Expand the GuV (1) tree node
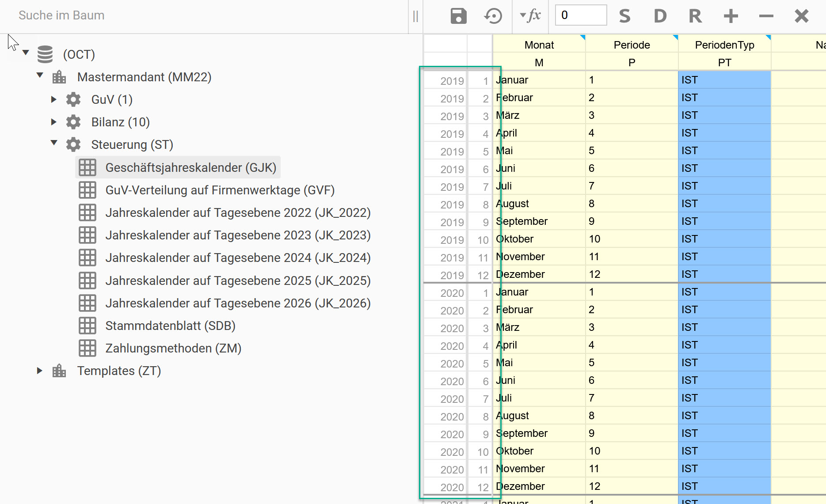 (x=54, y=99)
